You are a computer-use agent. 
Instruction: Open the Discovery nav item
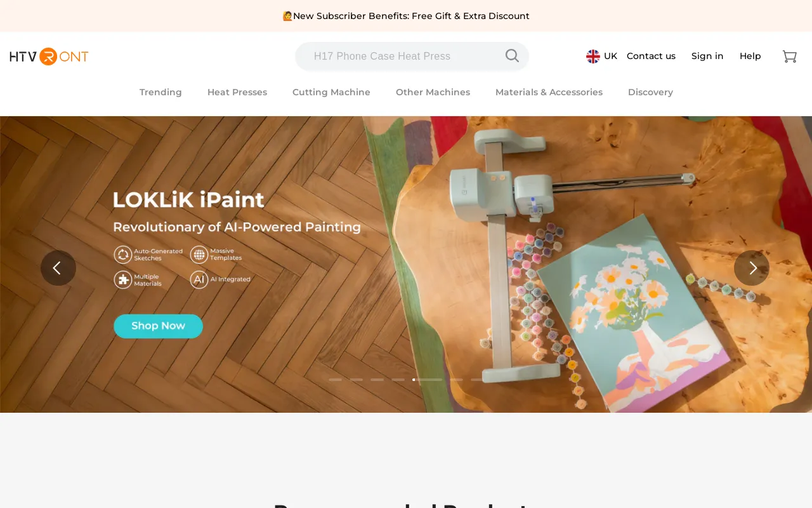pos(650,92)
